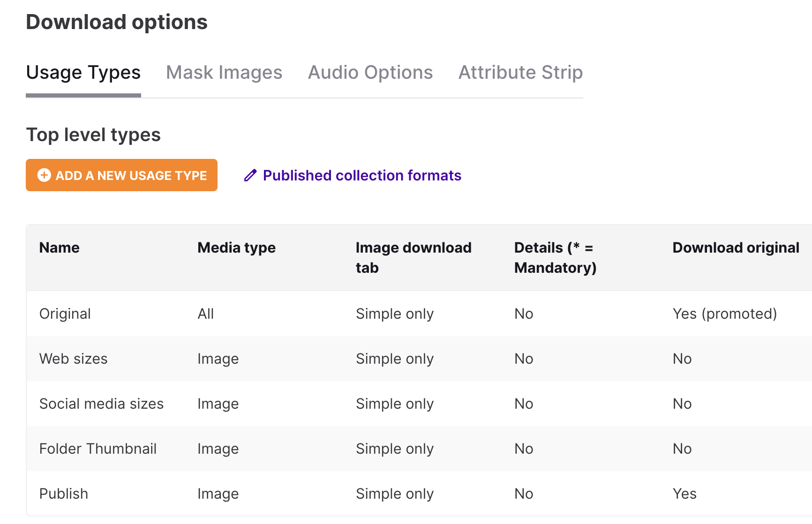Open the Publish usage type row
Viewport: 812px width, 524px height.
[64, 494]
